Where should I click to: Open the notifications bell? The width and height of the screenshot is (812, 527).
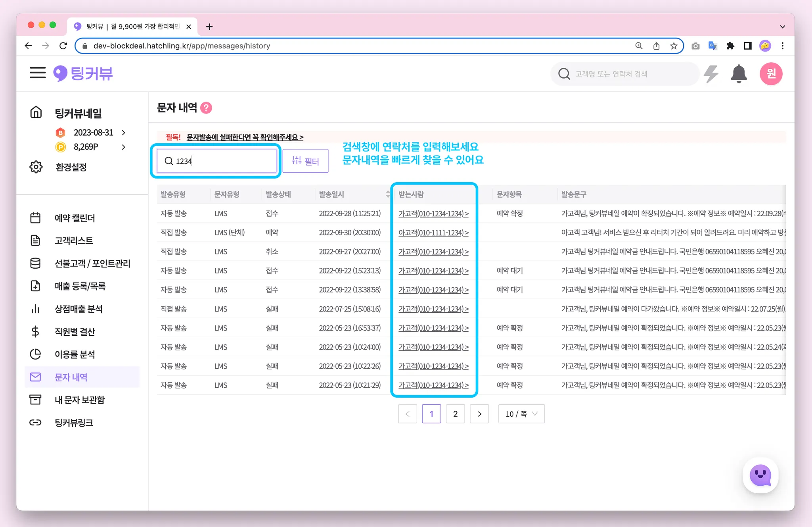[739, 74]
